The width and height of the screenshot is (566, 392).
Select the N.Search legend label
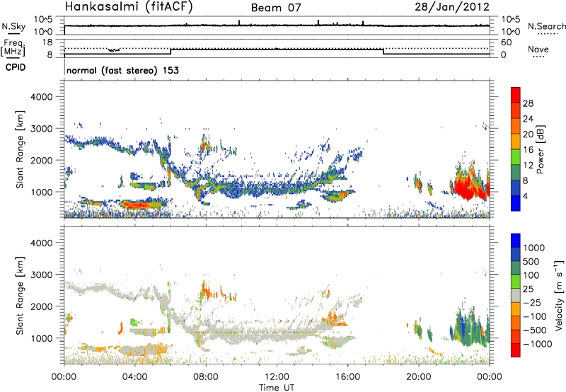pos(546,26)
